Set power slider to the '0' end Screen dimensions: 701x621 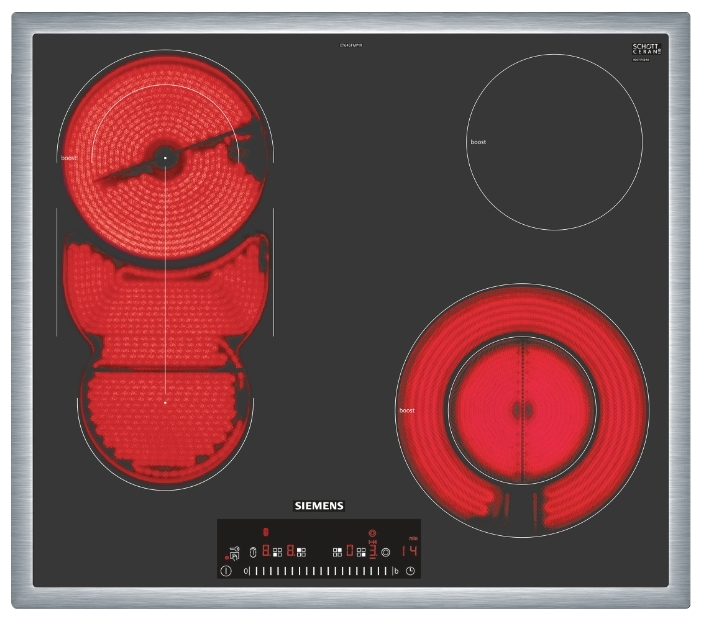pyautogui.click(x=245, y=571)
